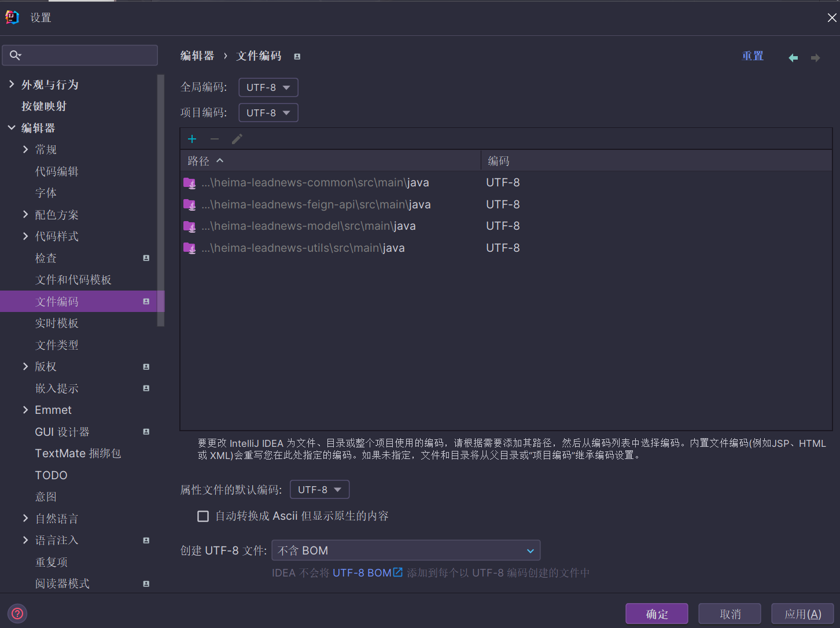Image resolution: width=840 pixels, height=628 pixels.
Task: Open the 全局编码 UTF-8 dropdown
Action: (268, 87)
